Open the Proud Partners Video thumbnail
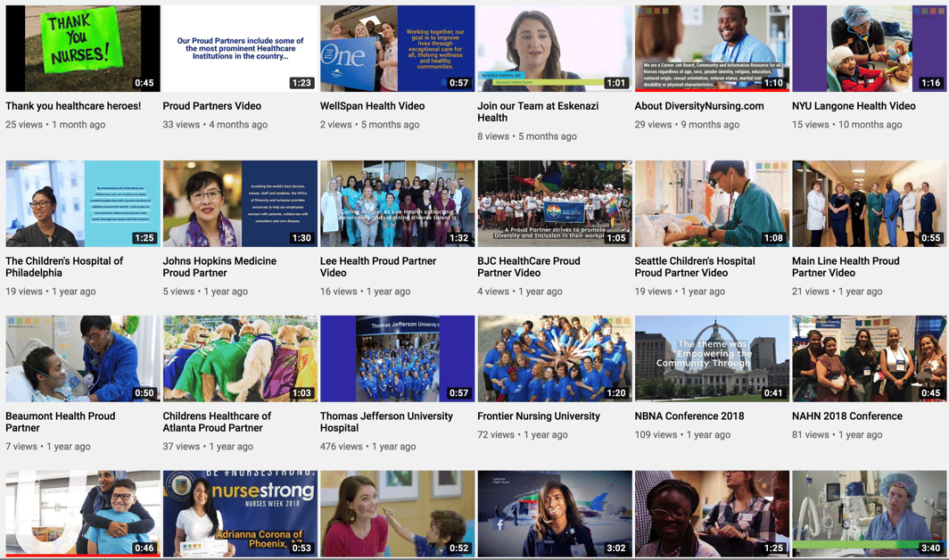The image size is (949, 560). (x=240, y=48)
